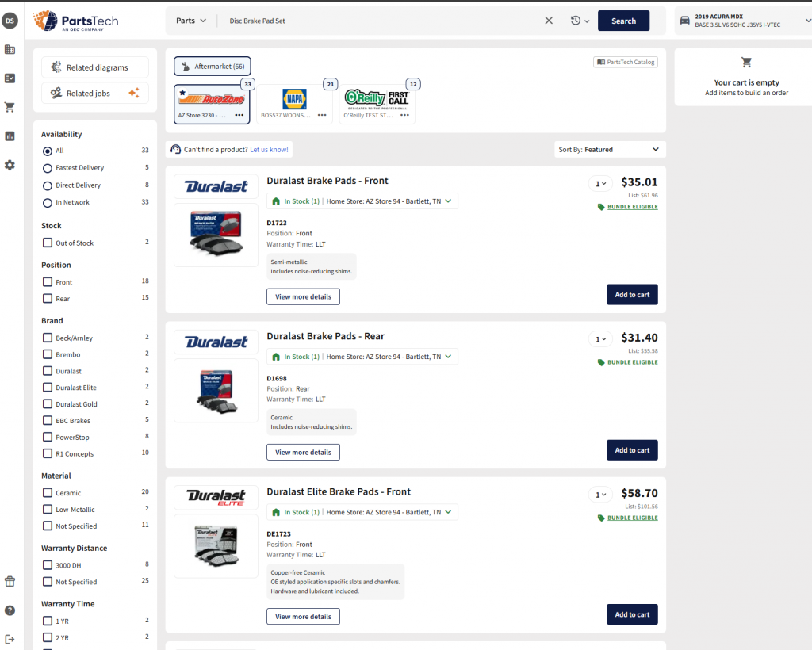
Task: Click the gift icon in left sidebar
Action: click(10, 581)
